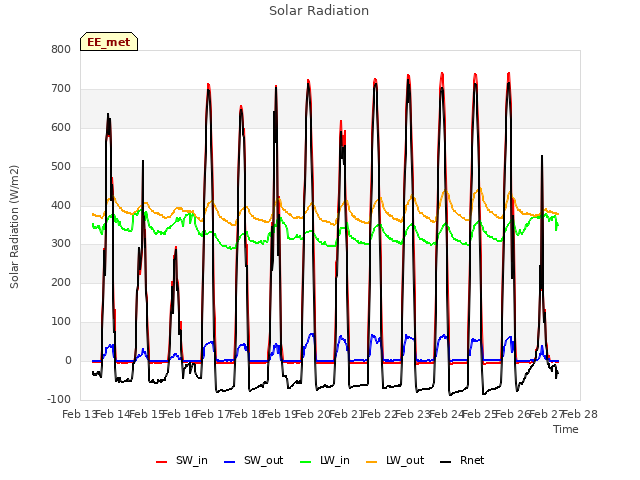The image size is (640, 480).
Task: Click the Feb 20 x-axis tick label
Action: tap(313, 415)
